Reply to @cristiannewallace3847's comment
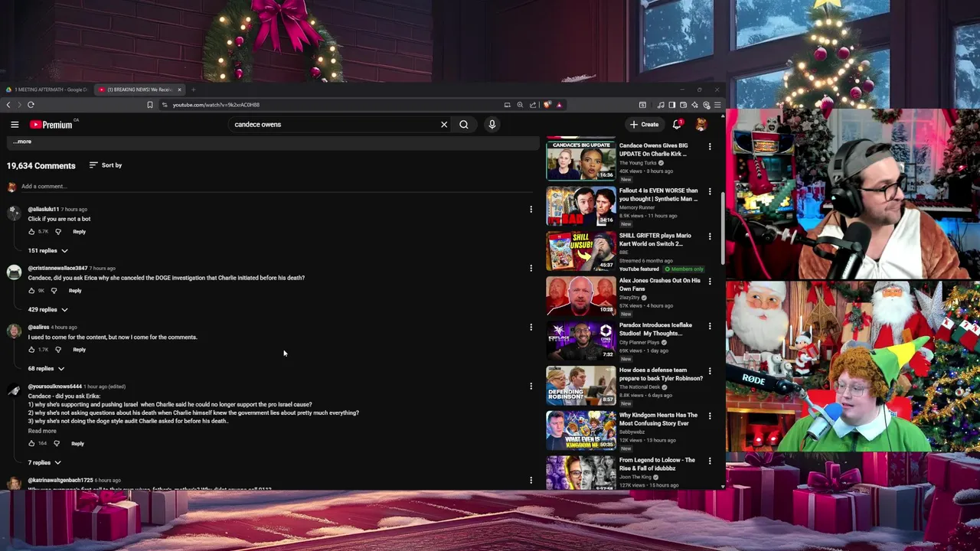This screenshot has height=551, width=980. coord(75,291)
